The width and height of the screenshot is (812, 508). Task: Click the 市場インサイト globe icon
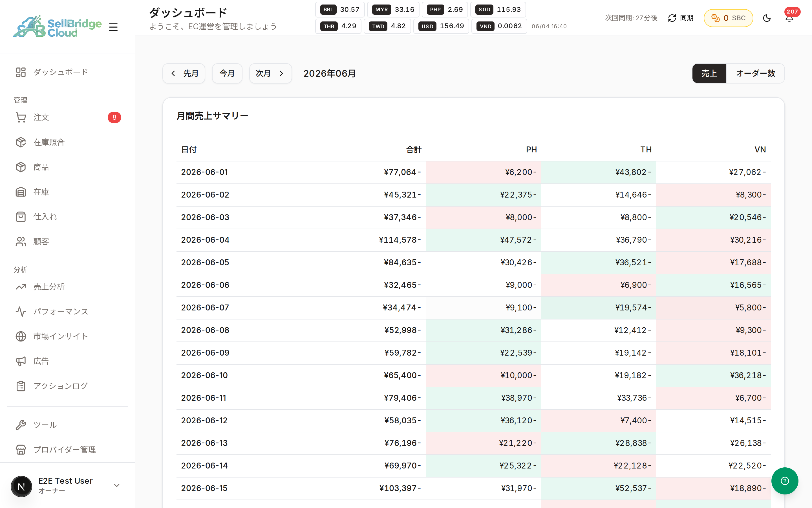tap(21, 336)
